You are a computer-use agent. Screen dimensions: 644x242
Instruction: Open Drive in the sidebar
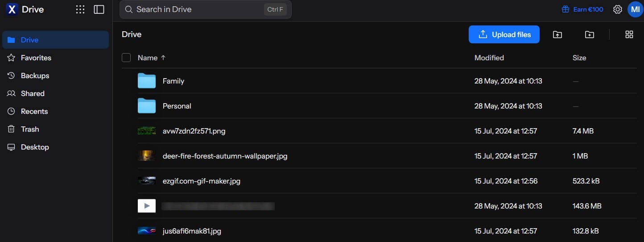pos(56,40)
